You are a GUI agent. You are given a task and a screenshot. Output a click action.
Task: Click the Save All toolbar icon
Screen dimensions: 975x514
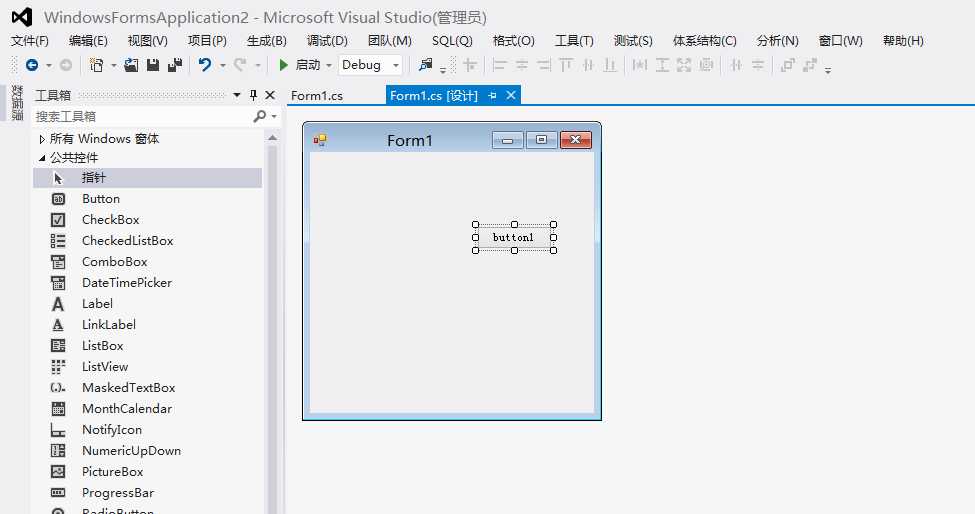point(175,65)
